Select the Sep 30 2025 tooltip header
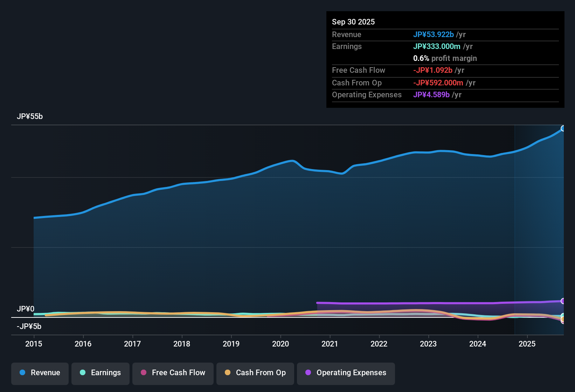575x392 pixels. pos(353,22)
